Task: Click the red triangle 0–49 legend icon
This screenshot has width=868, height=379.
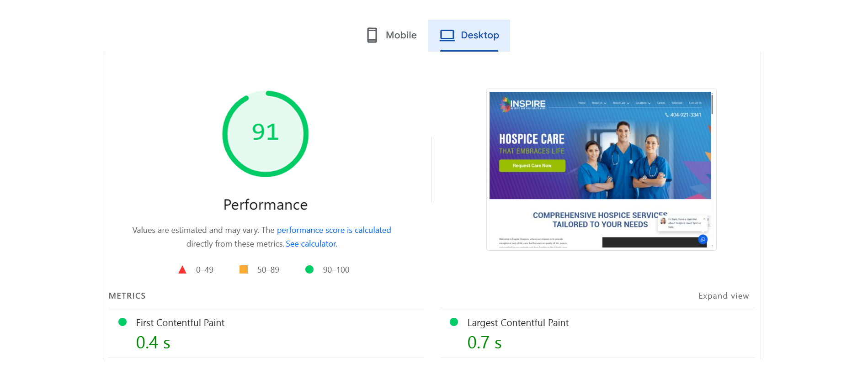Action: click(182, 270)
